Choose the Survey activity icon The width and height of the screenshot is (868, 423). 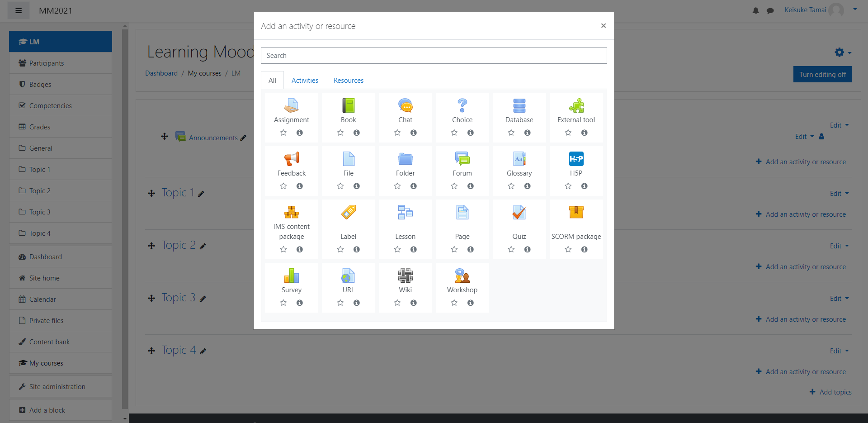[292, 276]
